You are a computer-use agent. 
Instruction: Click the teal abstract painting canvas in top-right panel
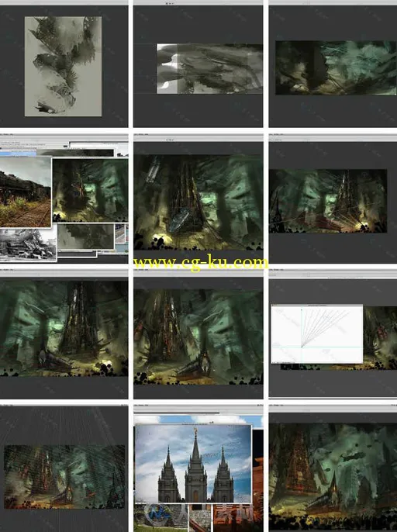pos(336,67)
